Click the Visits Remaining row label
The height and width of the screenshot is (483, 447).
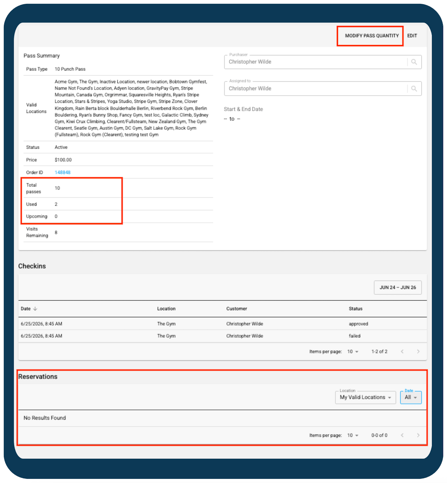click(x=37, y=232)
